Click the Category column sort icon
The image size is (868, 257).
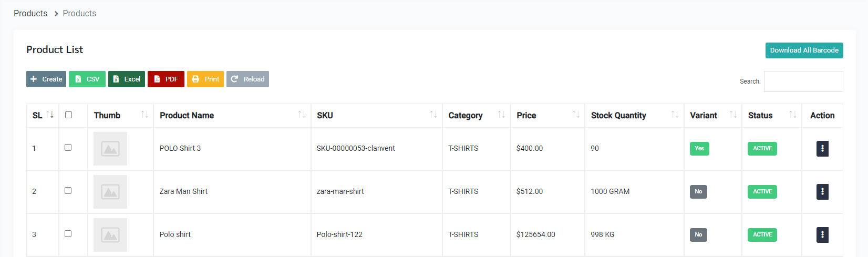pyautogui.click(x=501, y=115)
